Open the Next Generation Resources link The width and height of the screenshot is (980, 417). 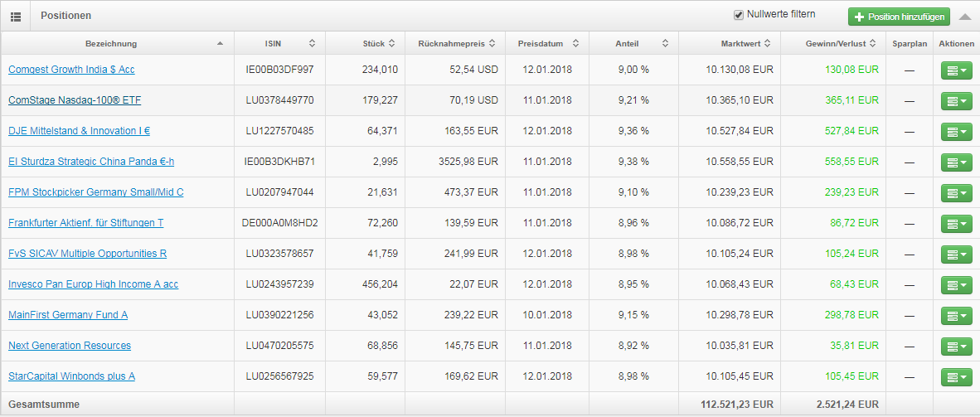tap(70, 346)
